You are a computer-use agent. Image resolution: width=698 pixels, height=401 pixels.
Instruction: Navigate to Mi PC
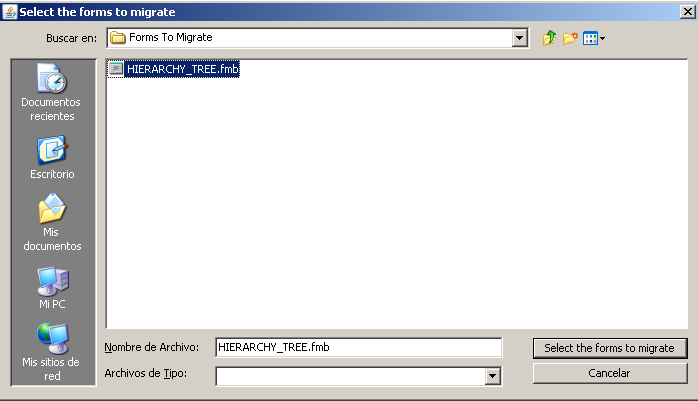coord(52,288)
